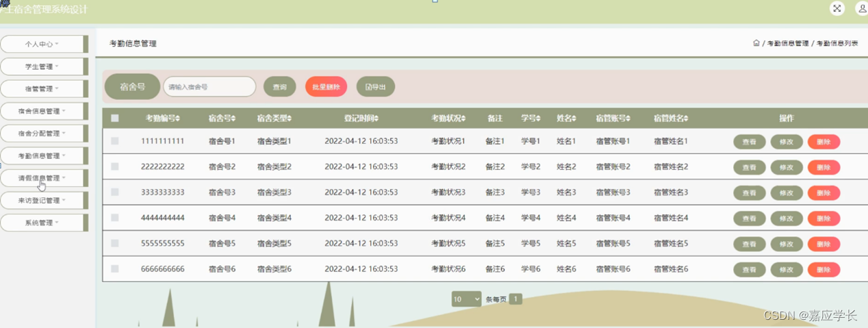
Task: Check the row for 3333333333
Action: [x=115, y=192]
